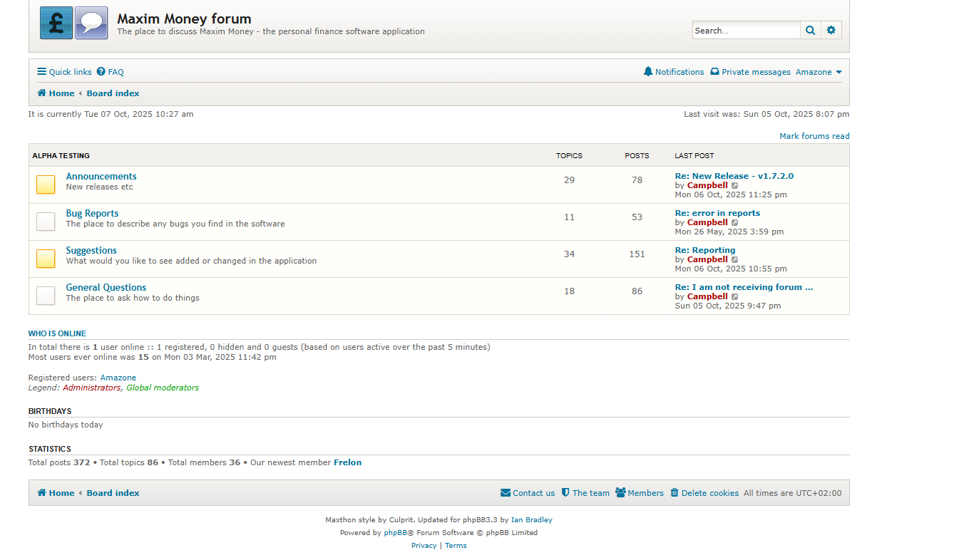The width and height of the screenshot is (974, 560).
Task: Go to Board index in top breadcrumb
Action: point(113,93)
